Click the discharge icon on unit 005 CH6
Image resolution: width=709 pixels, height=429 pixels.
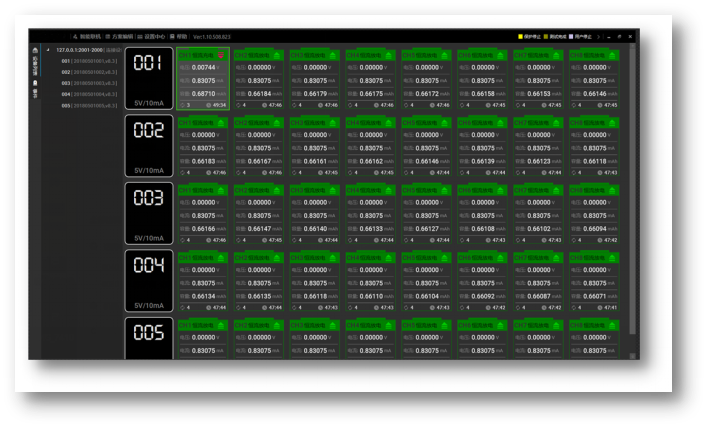tap(501, 325)
